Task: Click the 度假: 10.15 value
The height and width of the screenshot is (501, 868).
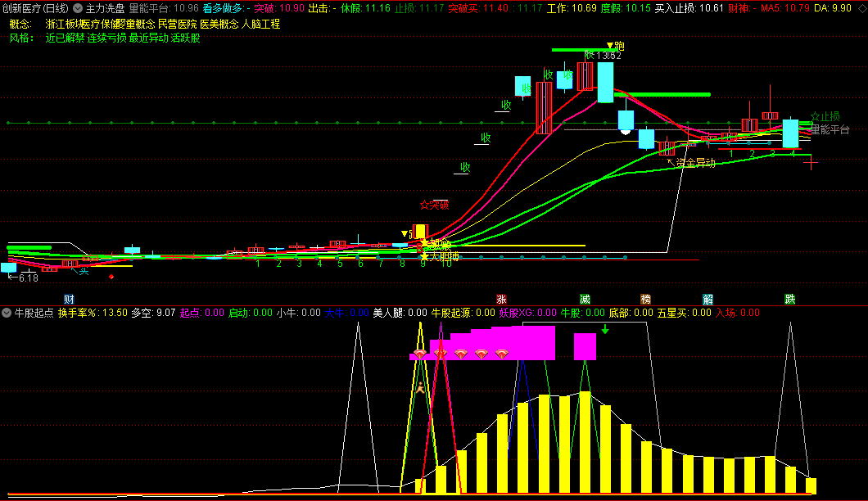Action: 626,8
